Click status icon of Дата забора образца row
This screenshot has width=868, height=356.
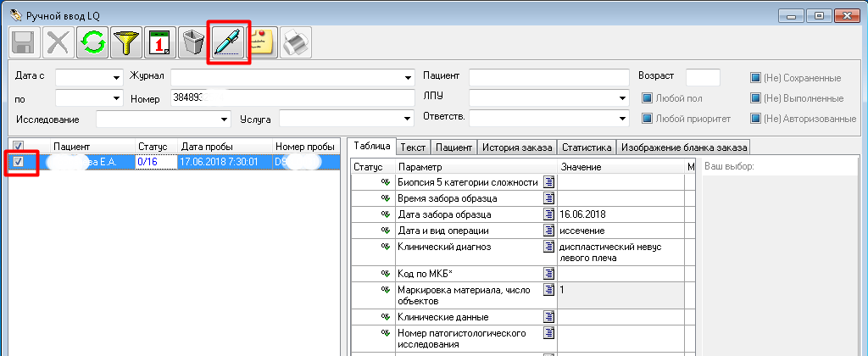(x=385, y=214)
